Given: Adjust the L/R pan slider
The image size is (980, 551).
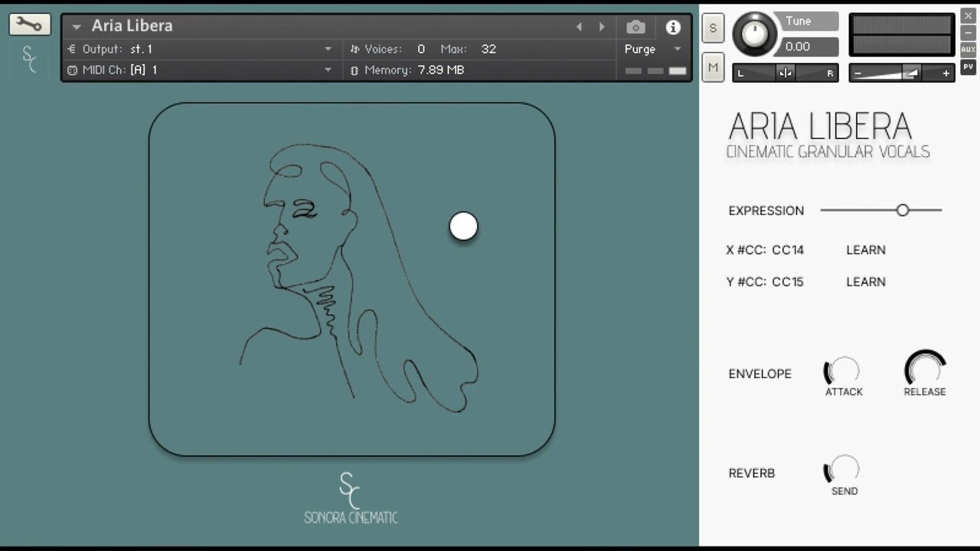Looking at the screenshot, I should [786, 73].
